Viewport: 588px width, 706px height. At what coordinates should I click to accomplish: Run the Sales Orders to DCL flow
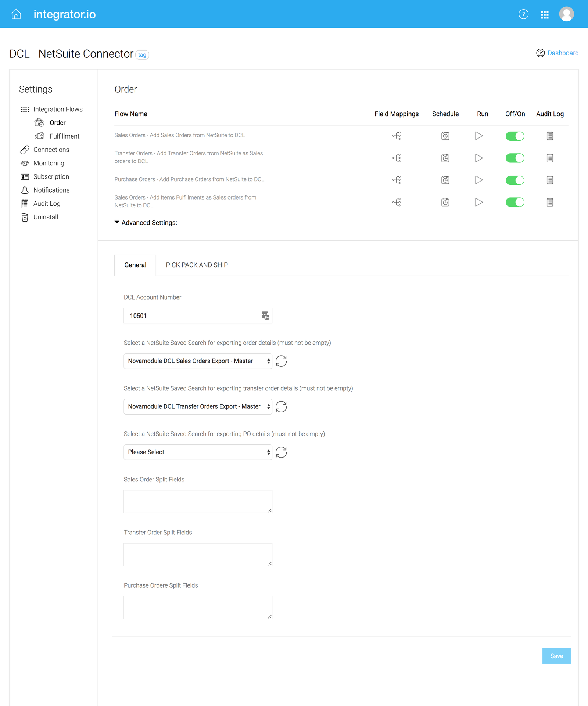pos(478,136)
